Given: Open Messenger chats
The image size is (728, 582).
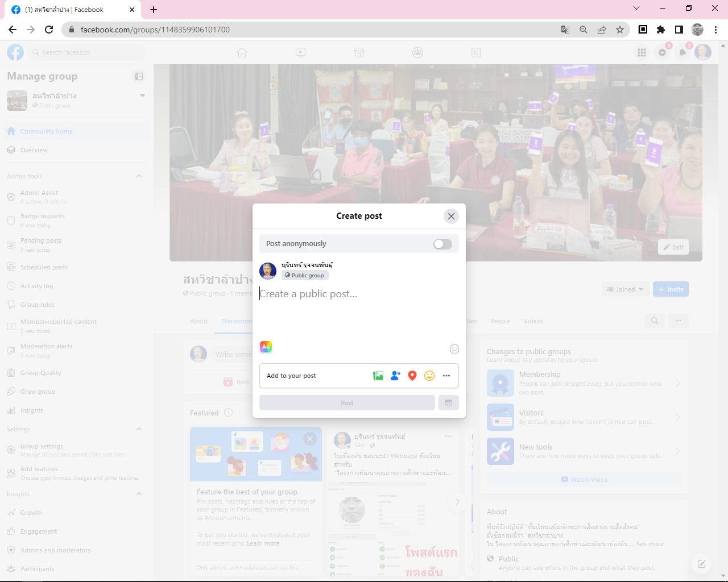Looking at the screenshot, I should (x=662, y=52).
